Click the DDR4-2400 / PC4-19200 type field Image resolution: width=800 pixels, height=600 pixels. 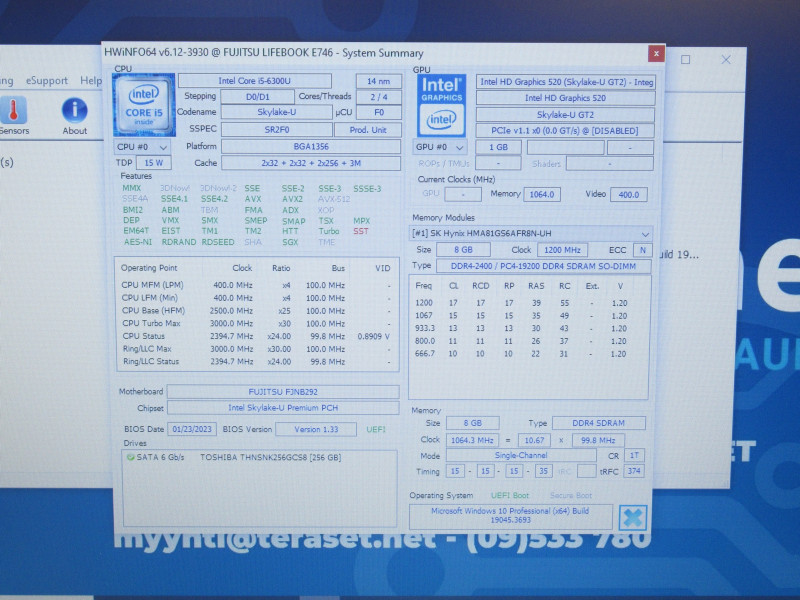tap(543, 266)
